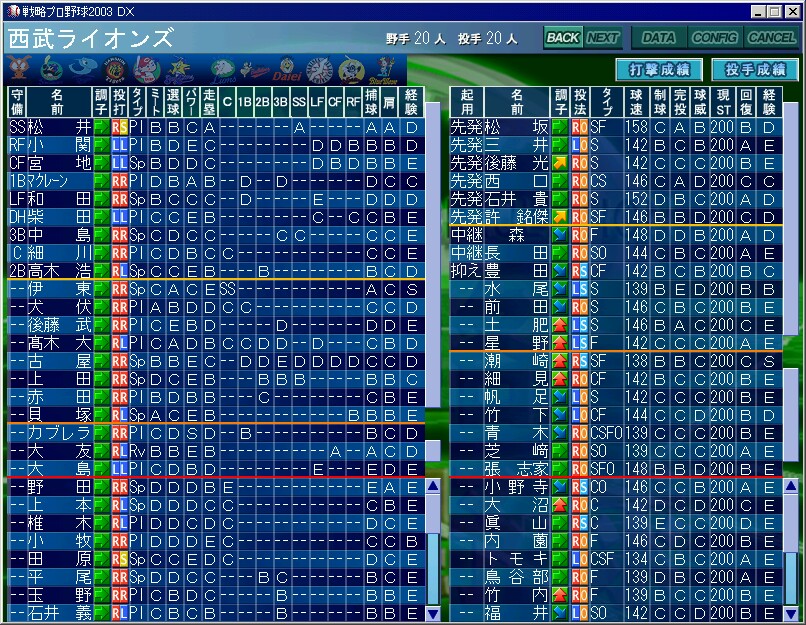Pick the BayStars star logo

[180, 69]
